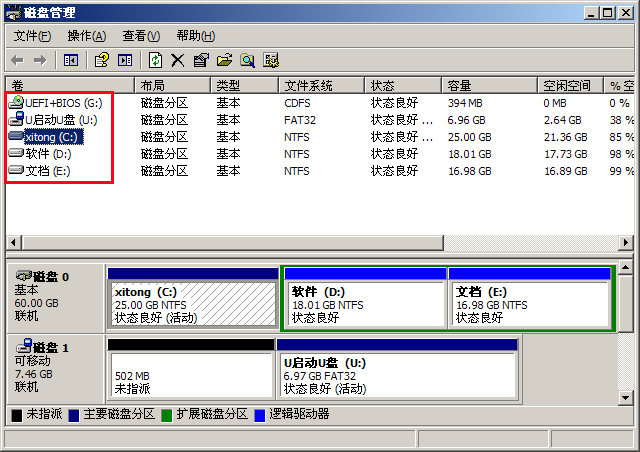Click the 18.01 GB capacity cell
This screenshot has height=452, width=640.
click(469, 154)
